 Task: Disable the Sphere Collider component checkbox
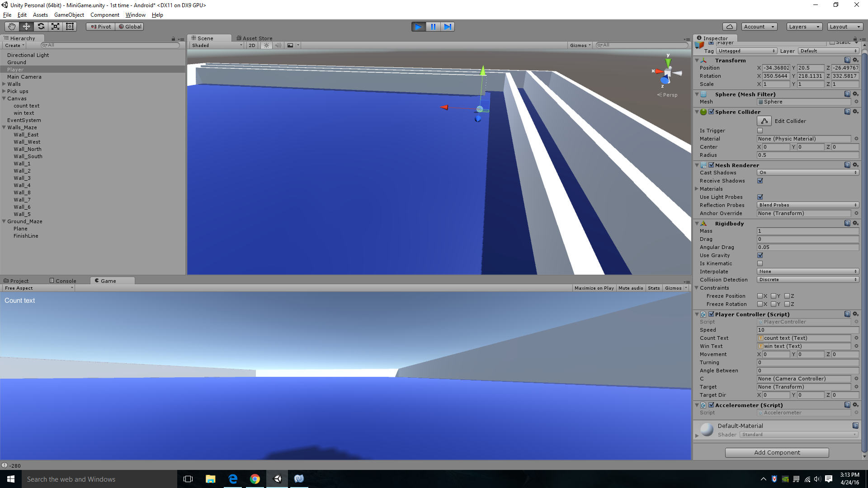(711, 112)
